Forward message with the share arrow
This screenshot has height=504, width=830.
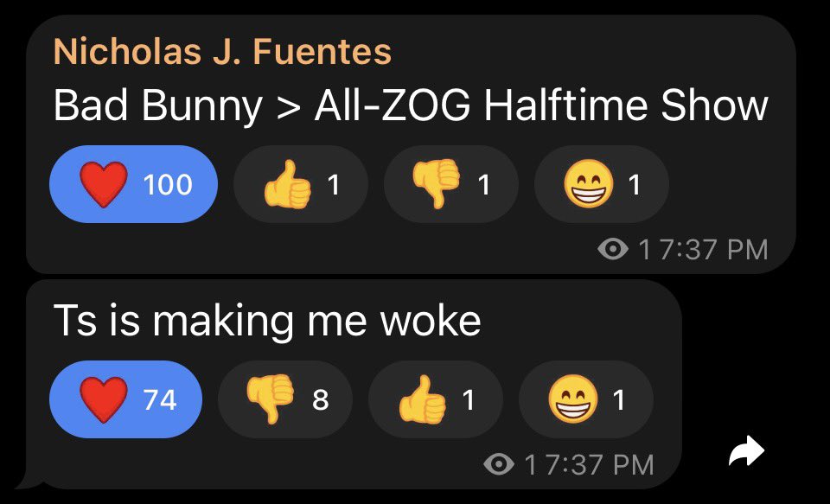click(x=746, y=450)
